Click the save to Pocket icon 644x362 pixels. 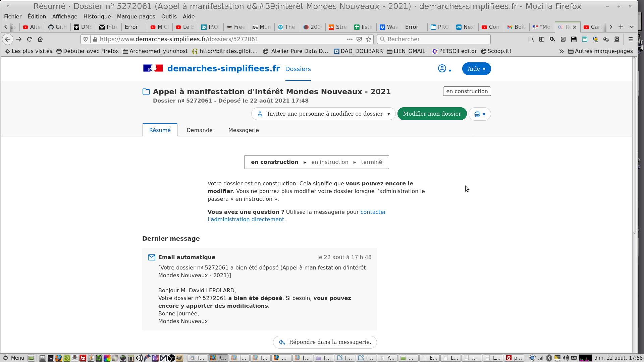pyautogui.click(x=359, y=39)
